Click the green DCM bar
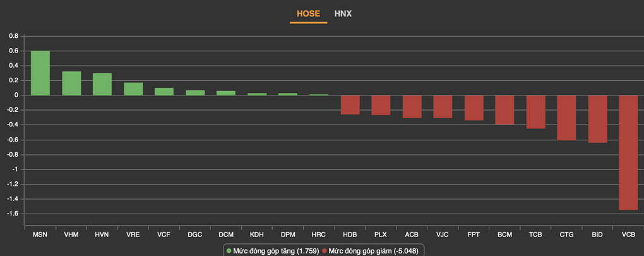Image resolution: width=644 pixels, height=256 pixels. 226,94
